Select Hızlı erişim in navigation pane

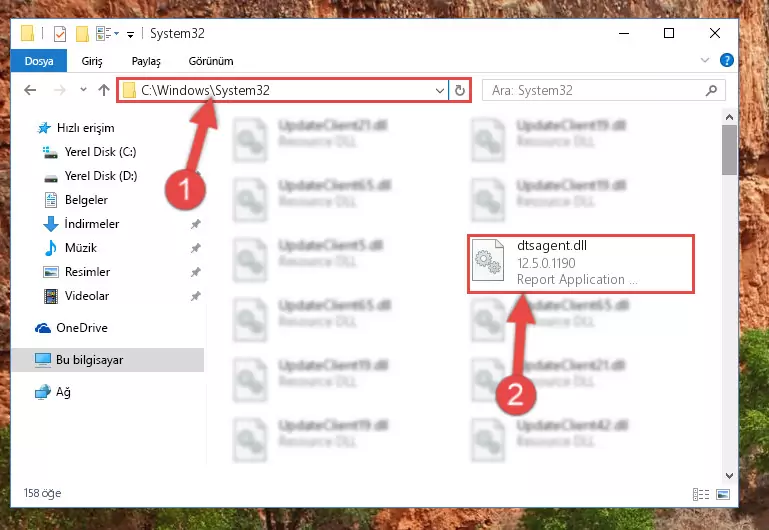[x=76, y=128]
